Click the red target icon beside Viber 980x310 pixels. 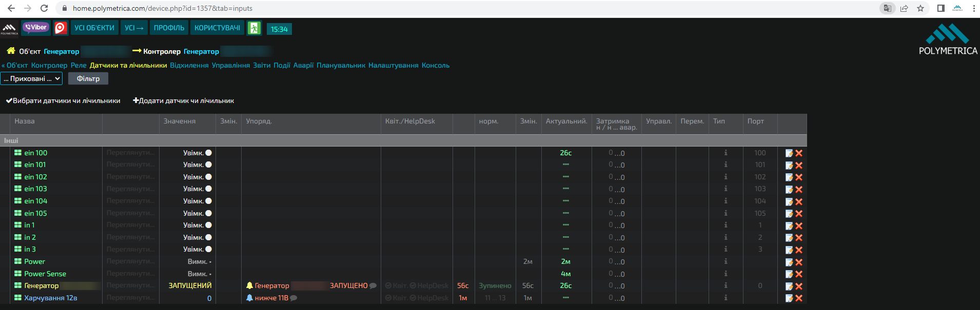[x=61, y=28]
